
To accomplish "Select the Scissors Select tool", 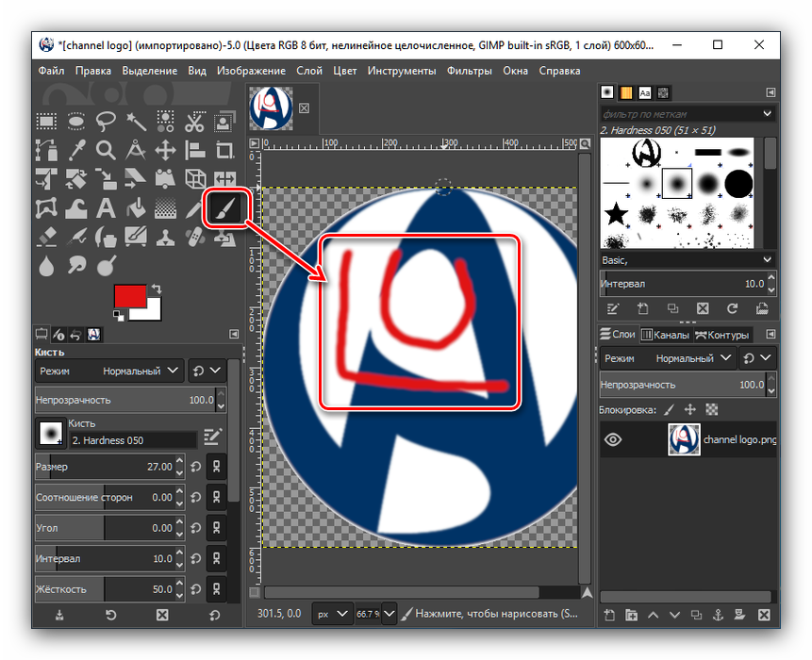I will click(x=195, y=122).
